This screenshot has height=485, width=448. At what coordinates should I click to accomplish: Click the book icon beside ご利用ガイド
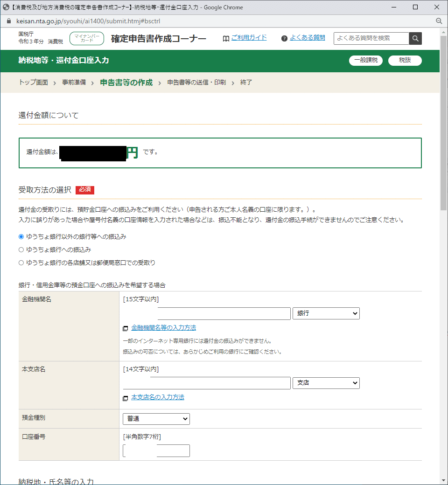(x=226, y=39)
